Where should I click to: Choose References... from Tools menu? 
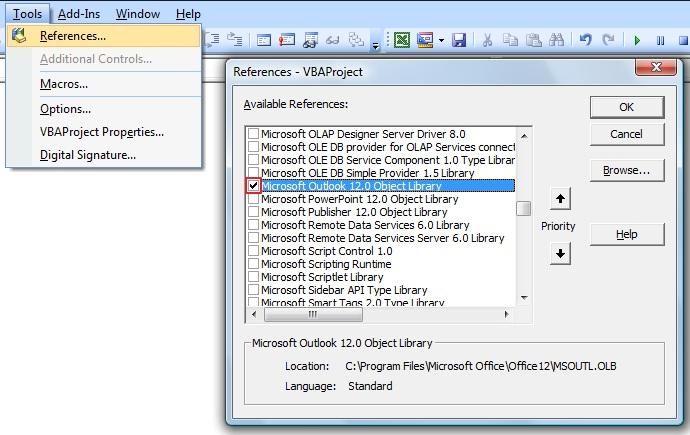coord(104,36)
